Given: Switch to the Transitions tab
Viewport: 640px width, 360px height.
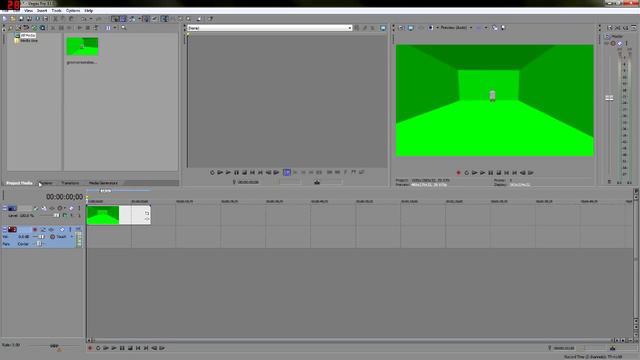Looking at the screenshot, I should 70,183.
